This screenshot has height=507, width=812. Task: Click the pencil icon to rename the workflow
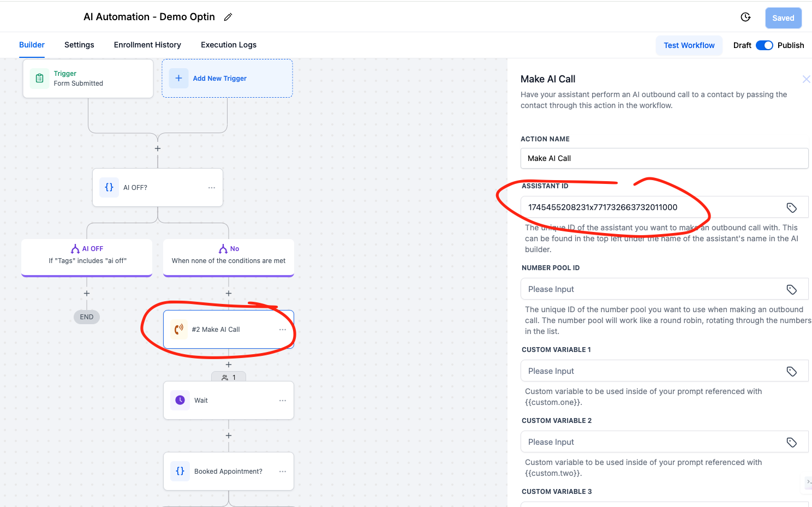tap(228, 17)
